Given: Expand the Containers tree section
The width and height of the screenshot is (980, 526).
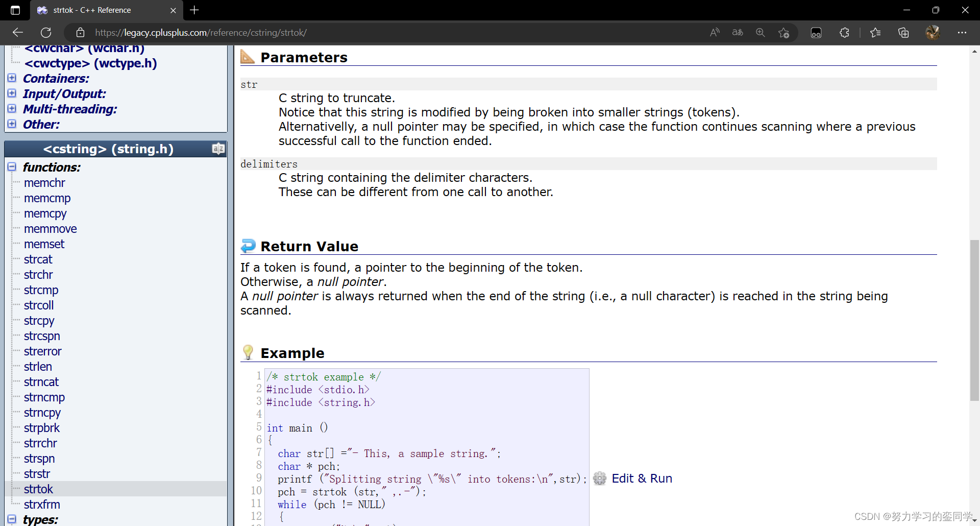Looking at the screenshot, I should coord(12,78).
